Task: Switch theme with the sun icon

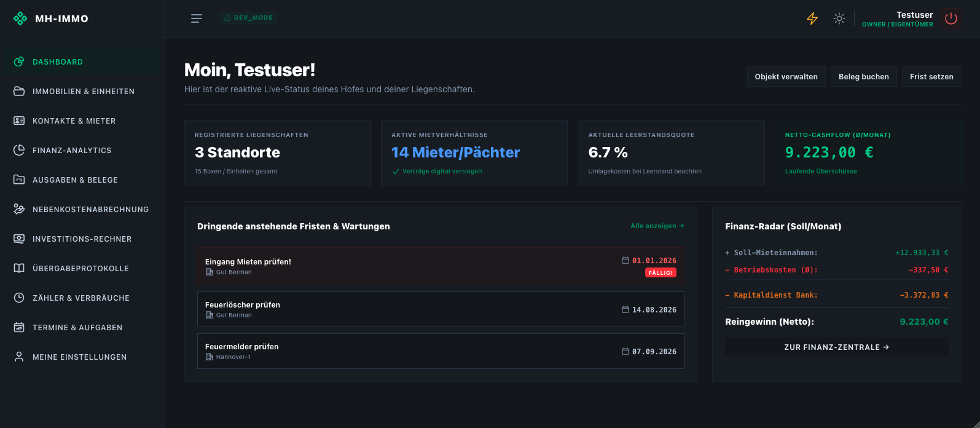Action: pyautogui.click(x=839, y=18)
